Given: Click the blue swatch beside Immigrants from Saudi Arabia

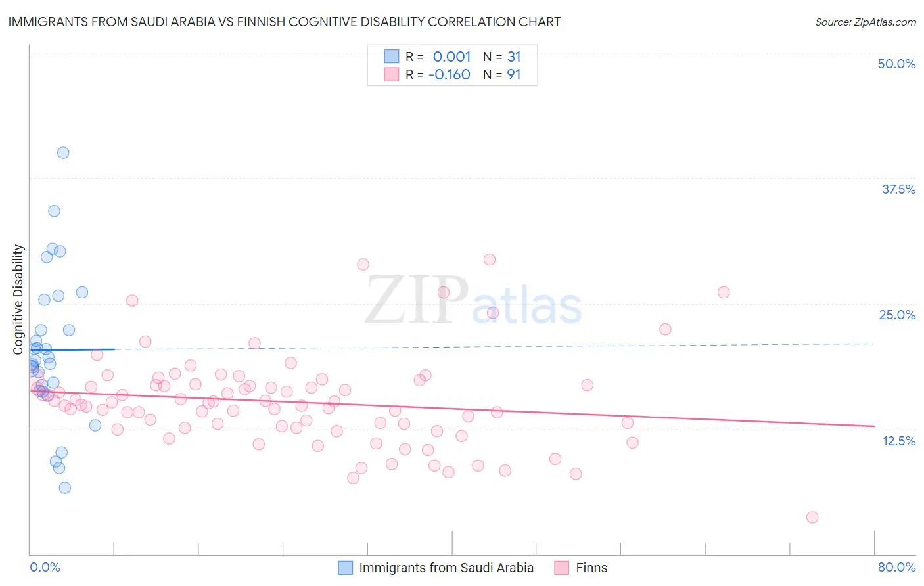Looking at the screenshot, I should [x=346, y=568].
